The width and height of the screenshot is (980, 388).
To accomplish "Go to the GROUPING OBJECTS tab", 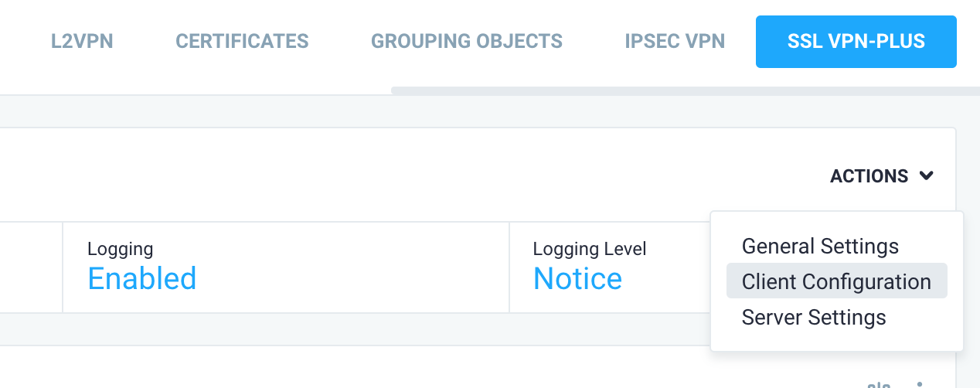I will [467, 41].
